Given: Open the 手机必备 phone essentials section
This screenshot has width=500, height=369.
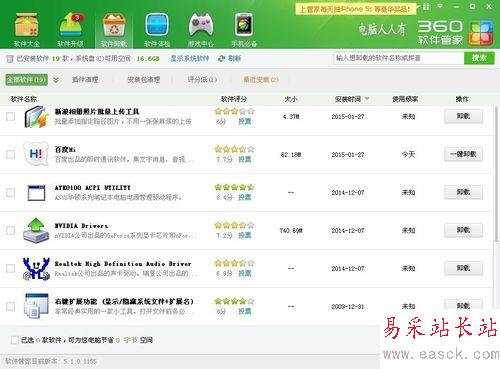Looking at the screenshot, I should 244,30.
